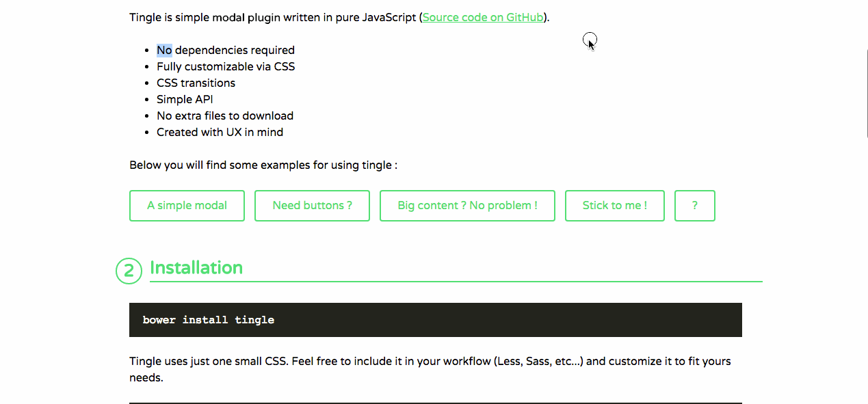Launch the 'Big content ? No problem !' modal
Viewport: 868px width, 404px height.
pos(467,205)
